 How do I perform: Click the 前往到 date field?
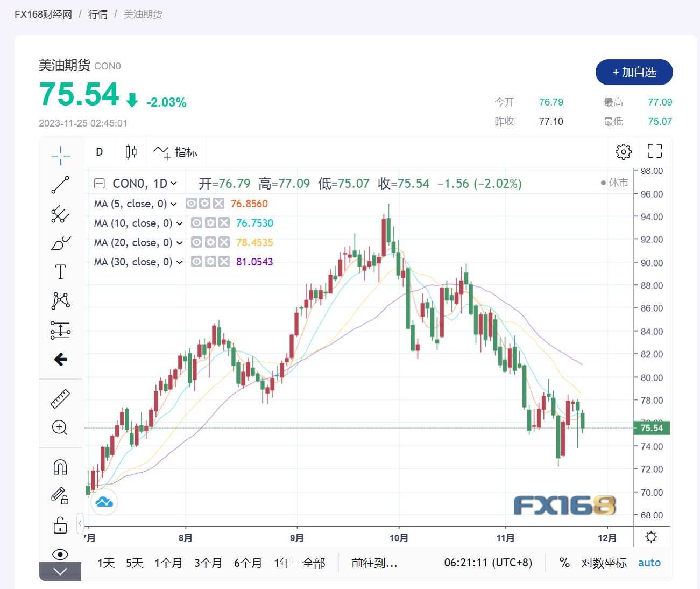click(x=374, y=563)
